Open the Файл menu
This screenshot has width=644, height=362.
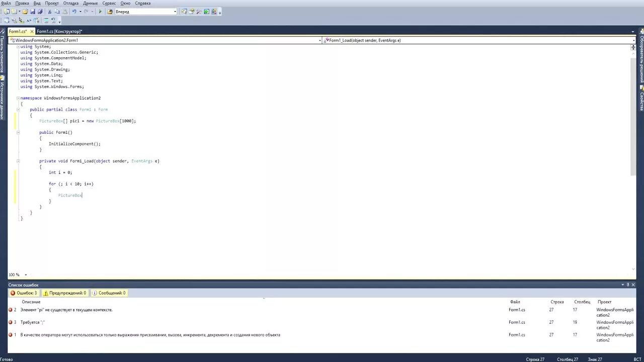tap(6, 3)
